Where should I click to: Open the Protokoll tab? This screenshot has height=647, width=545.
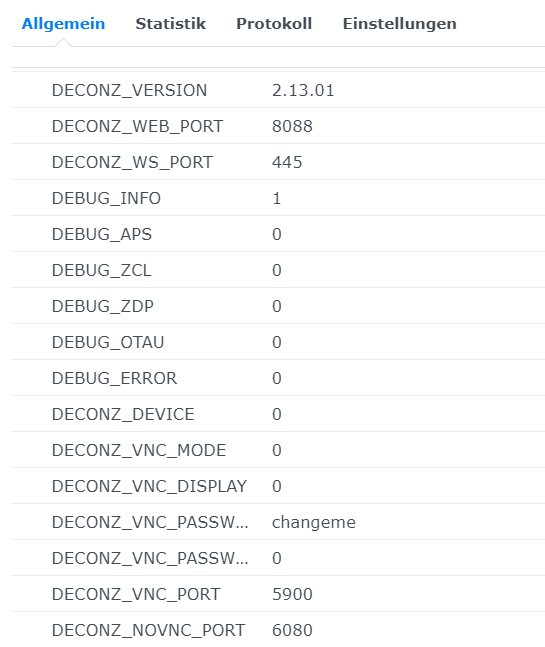tap(274, 24)
